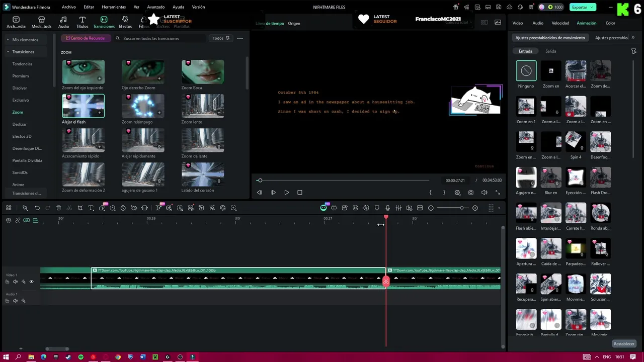This screenshot has width=644, height=362.
Task: Click the mark-out brace icon
Action: click(x=444, y=193)
